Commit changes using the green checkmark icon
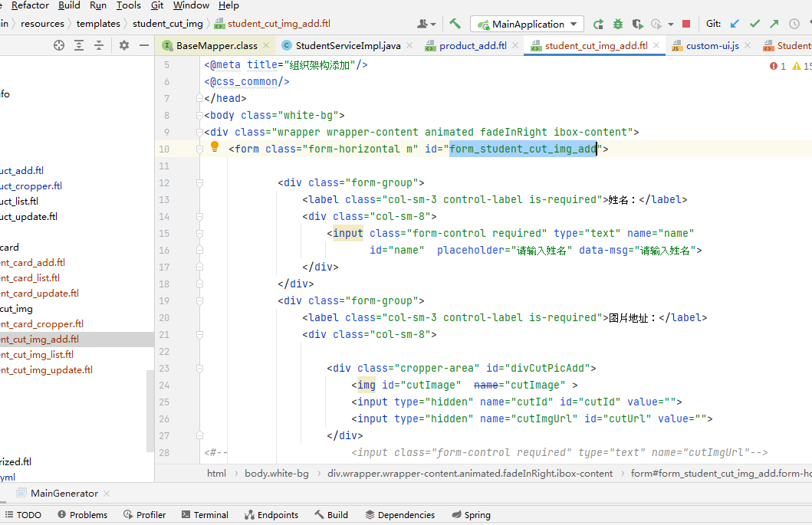This screenshot has height=525, width=812. tap(754, 24)
